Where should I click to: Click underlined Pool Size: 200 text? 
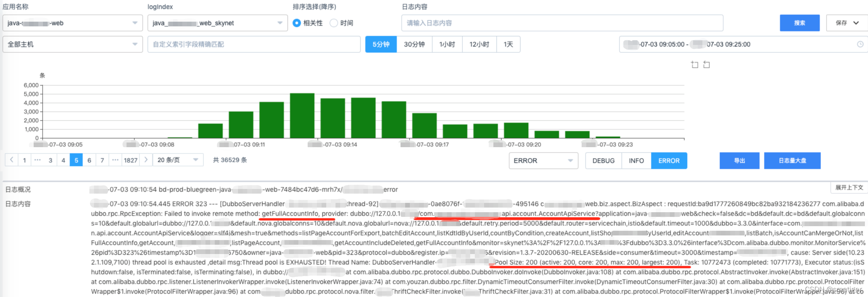pos(516,262)
